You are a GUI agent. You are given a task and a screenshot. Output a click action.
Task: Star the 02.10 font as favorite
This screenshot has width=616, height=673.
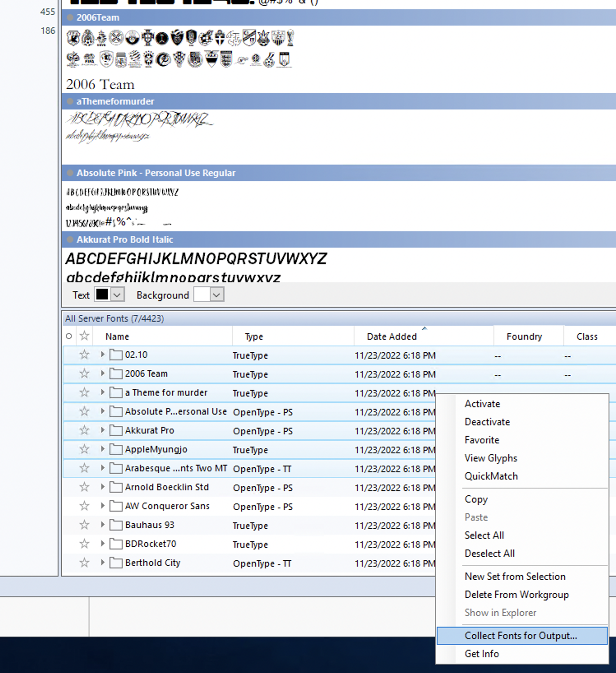[84, 355]
